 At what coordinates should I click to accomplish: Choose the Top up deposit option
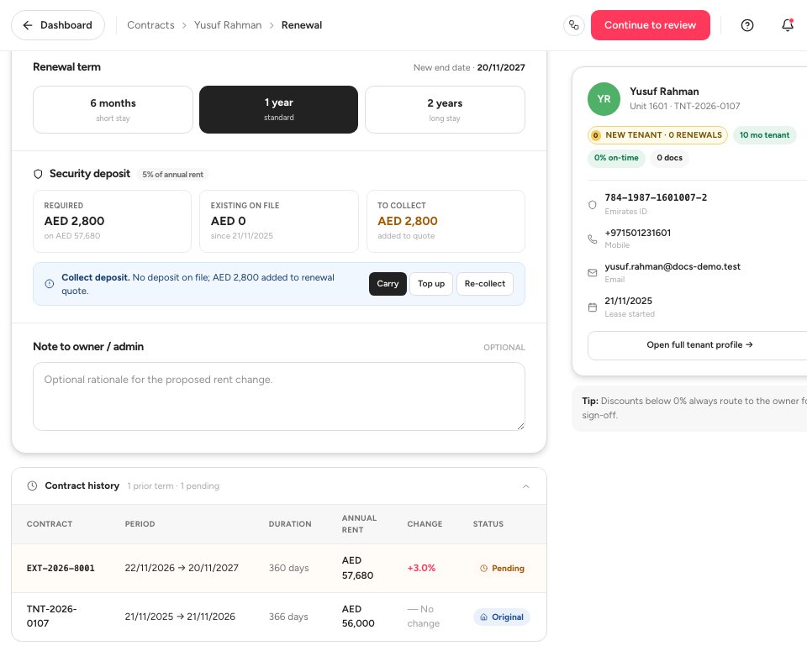point(430,284)
